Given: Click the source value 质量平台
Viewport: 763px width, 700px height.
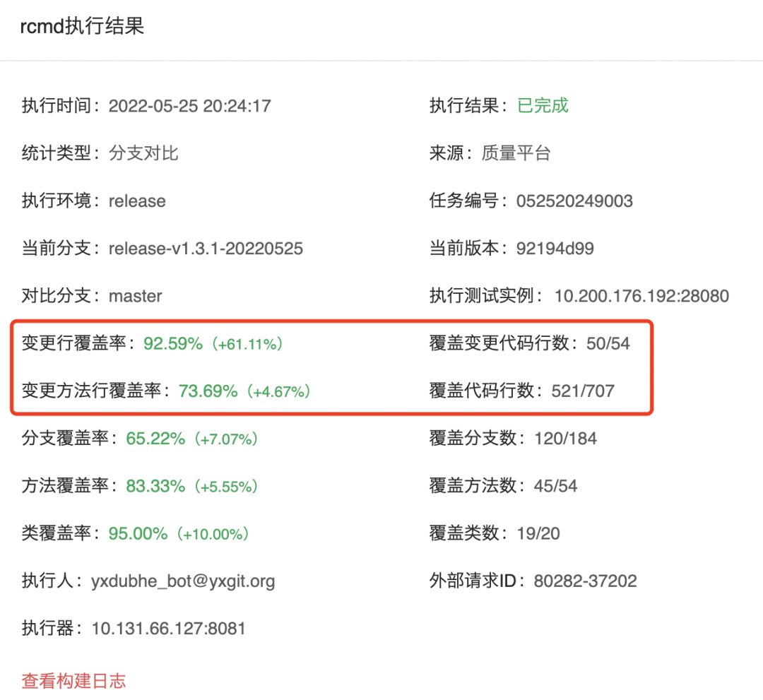Looking at the screenshot, I should [x=516, y=153].
